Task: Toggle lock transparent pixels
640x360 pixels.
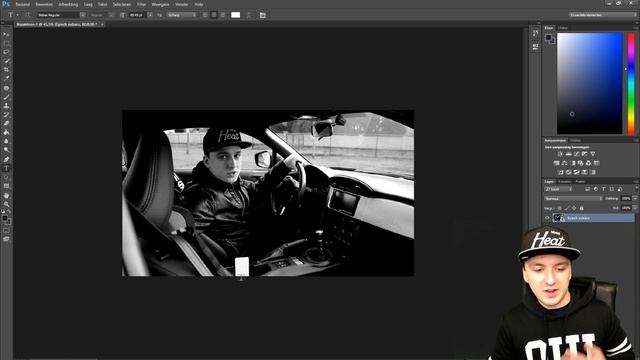Action: (559, 208)
